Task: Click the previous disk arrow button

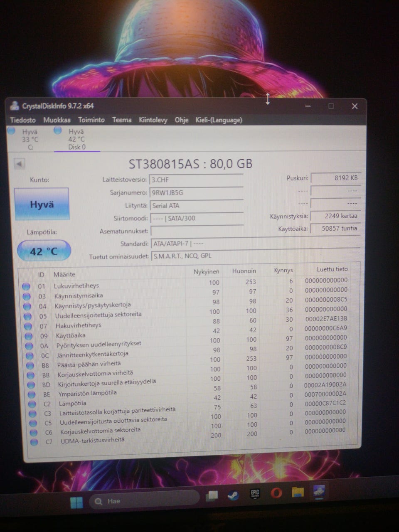Action: click(19, 164)
